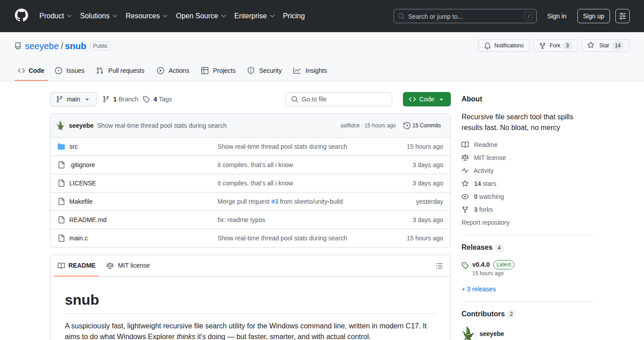Click the tag icon beside 4 Tags
The height and width of the screenshot is (340, 644).
[x=146, y=99]
